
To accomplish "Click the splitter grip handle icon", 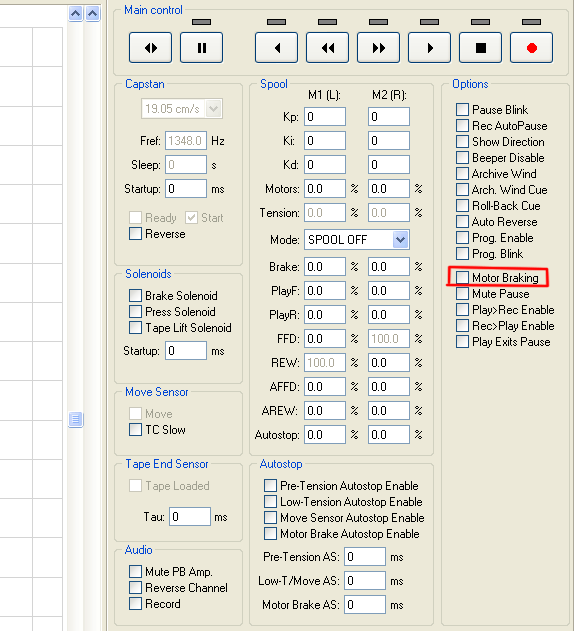I will point(76,419).
